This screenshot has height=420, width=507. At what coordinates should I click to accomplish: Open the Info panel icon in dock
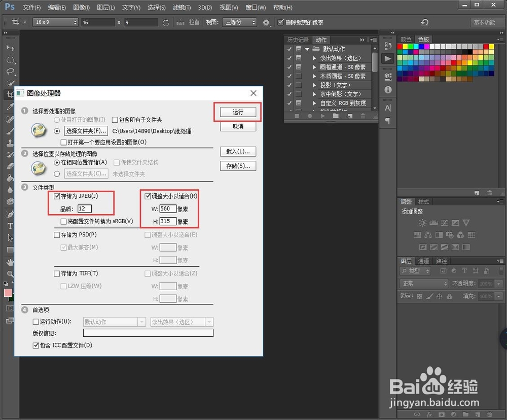(388, 90)
